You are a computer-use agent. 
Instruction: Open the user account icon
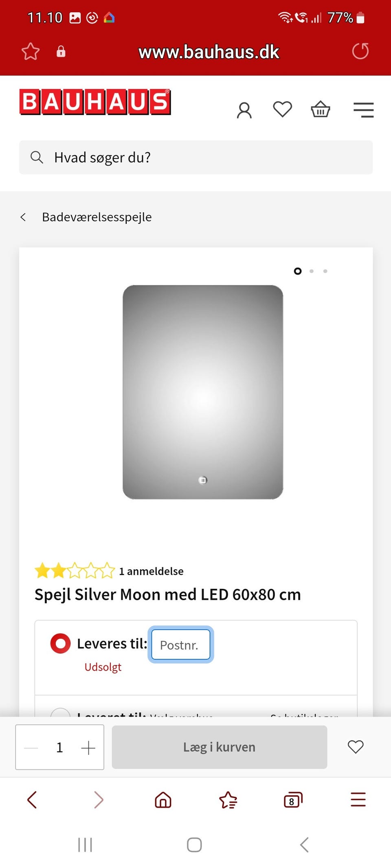click(x=244, y=110)
